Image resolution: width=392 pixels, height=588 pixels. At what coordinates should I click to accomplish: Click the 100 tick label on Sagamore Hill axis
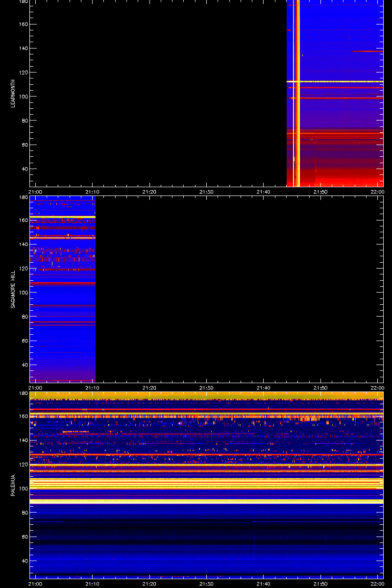(23, 293)
